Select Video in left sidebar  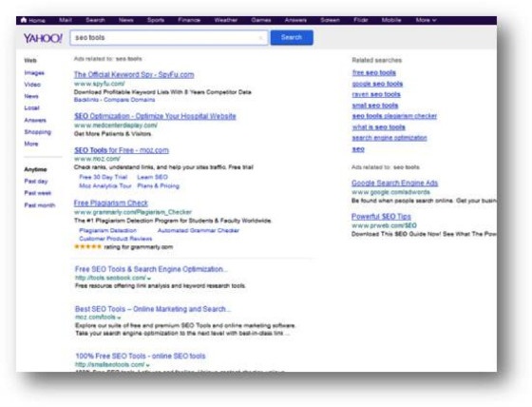[x=32, y=85]
